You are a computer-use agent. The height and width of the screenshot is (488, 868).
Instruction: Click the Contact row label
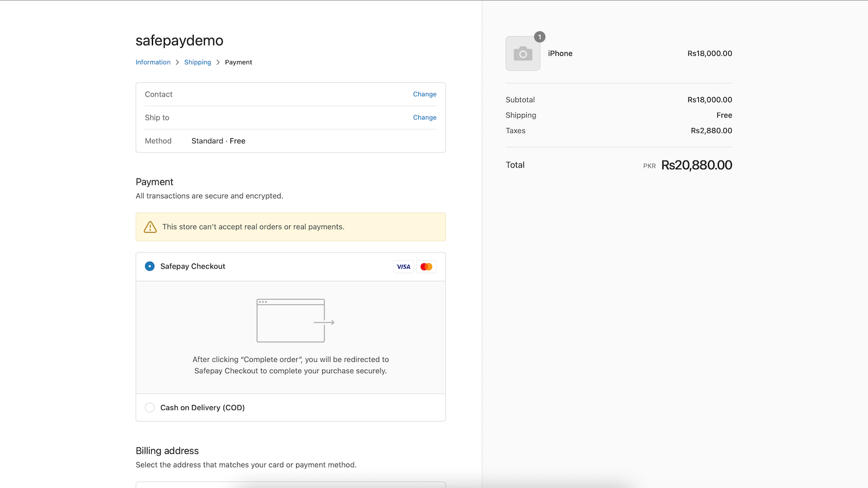[158, 94]
